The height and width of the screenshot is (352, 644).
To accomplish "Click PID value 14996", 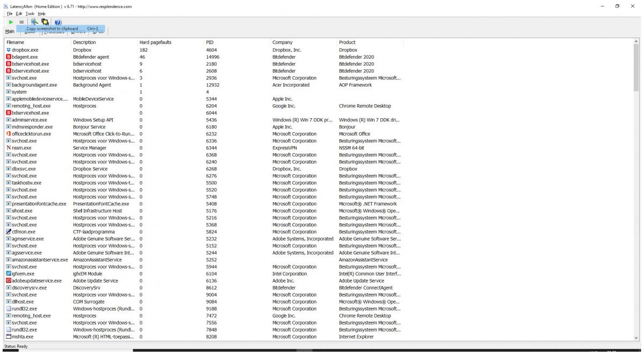I will coord(213,57).
